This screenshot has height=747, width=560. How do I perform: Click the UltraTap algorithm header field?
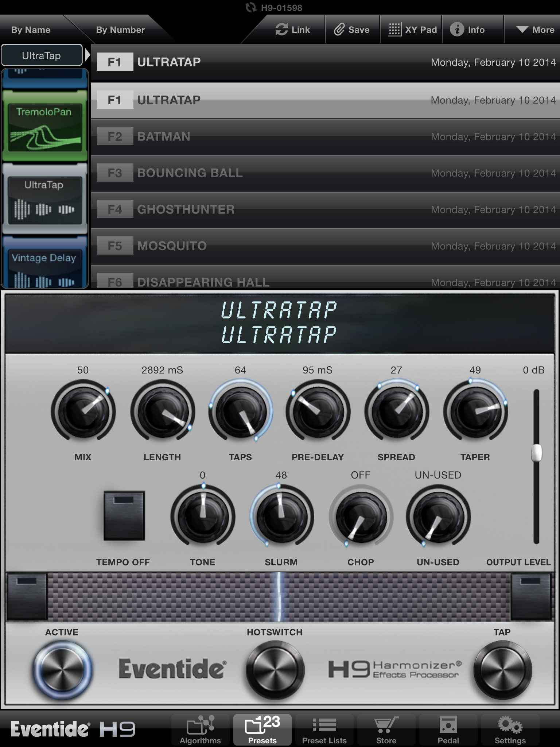tap(42, 55)
